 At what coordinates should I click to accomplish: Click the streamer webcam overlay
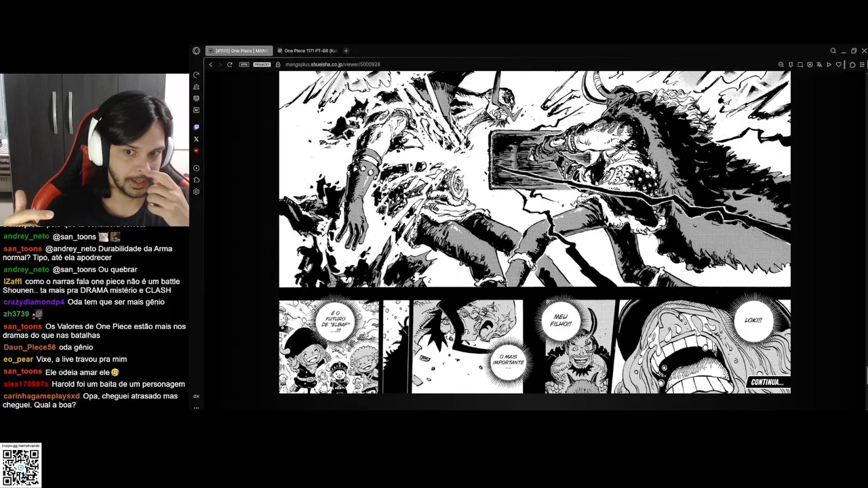coord(94,150)
